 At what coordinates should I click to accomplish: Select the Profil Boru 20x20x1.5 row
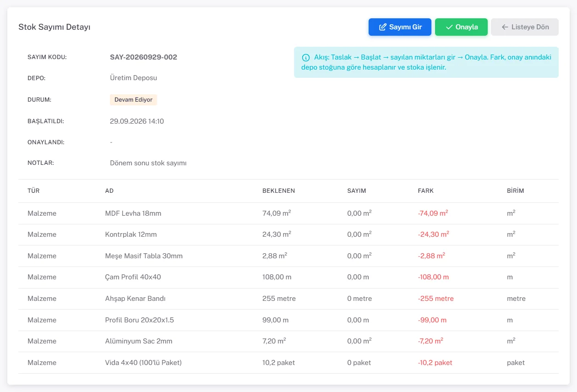(x=288, y=320)
